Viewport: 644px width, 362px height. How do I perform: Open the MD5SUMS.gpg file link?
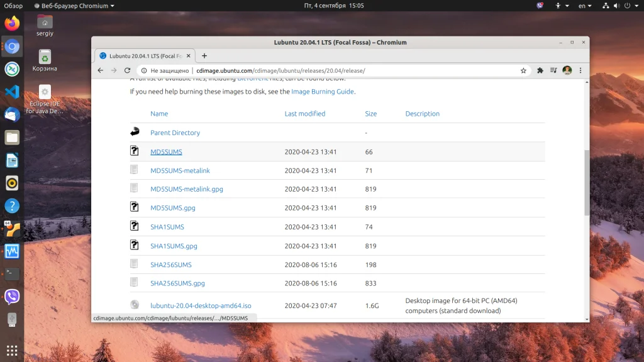point(172,208)
